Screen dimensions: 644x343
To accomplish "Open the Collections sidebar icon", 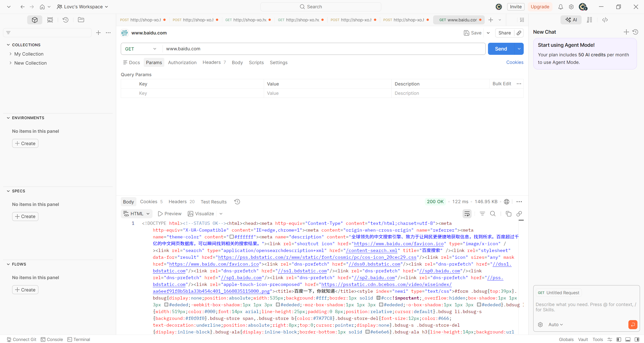I will point(35,20).
